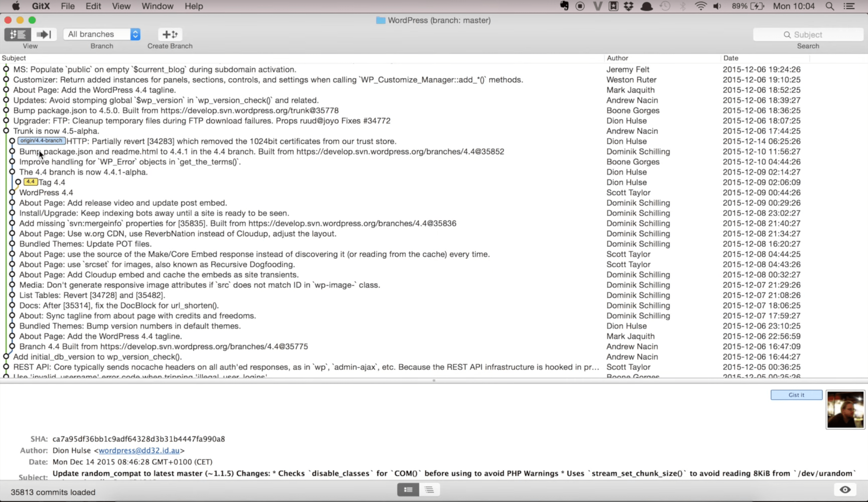The height and width of the screenshot is (502, 868).
Task: Select the plain list view button
Action: tap(429, 490)
